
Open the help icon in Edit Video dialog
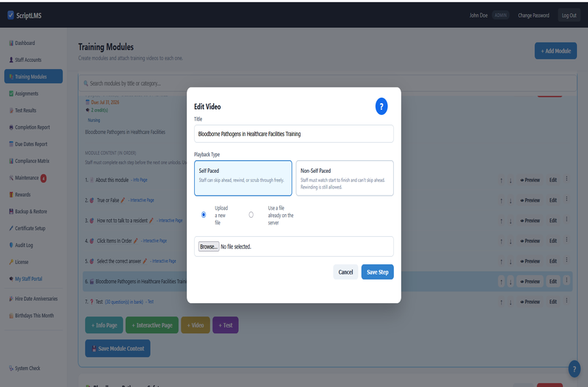[x=381, y=106]
